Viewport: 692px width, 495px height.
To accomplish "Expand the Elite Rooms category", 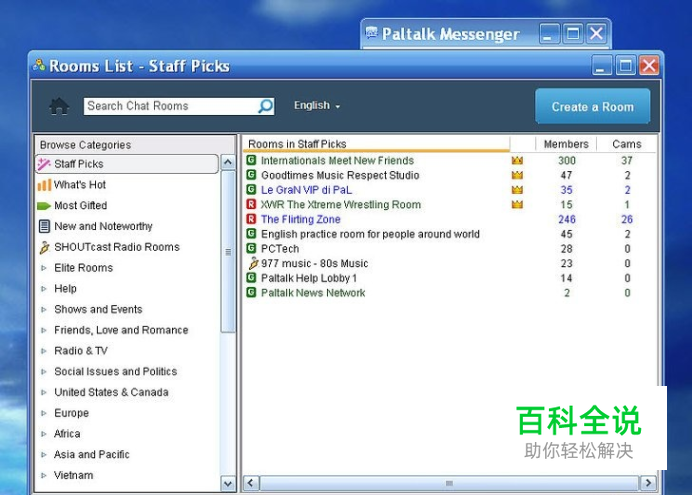I will coord(44,268).
